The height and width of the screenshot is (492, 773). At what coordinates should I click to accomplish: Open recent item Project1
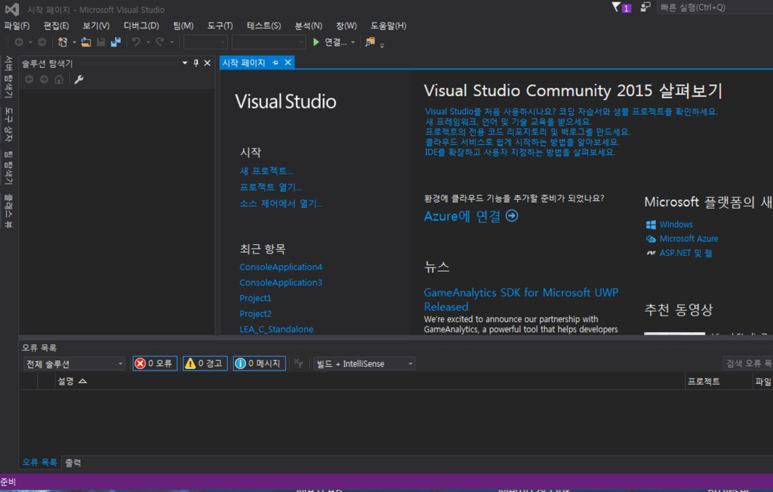255,298
